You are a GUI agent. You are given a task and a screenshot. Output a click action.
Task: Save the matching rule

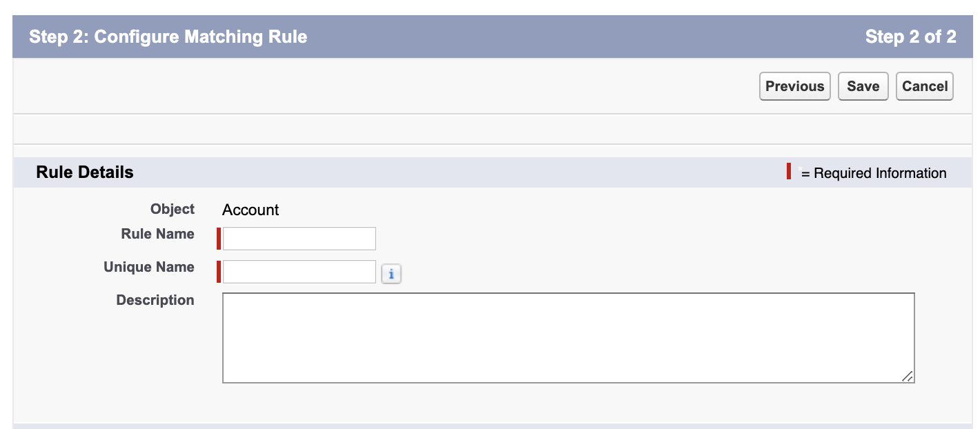click(863, 86)
